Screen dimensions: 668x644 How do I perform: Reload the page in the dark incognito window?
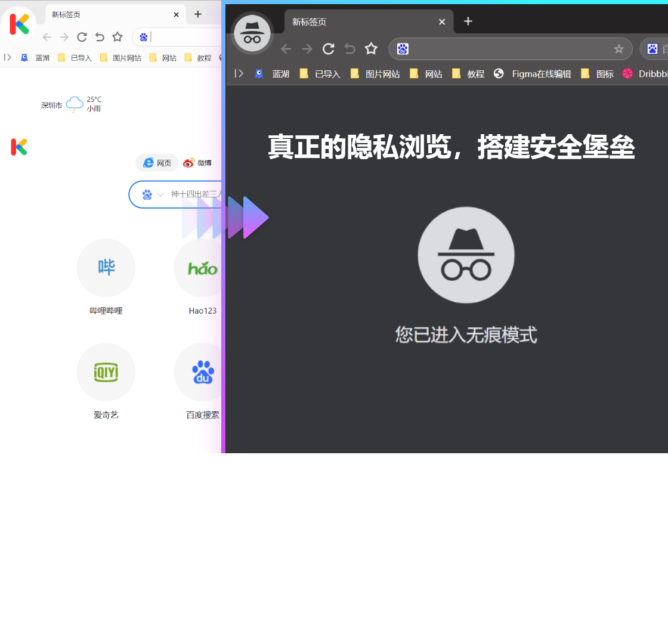(x=329, y=49)
